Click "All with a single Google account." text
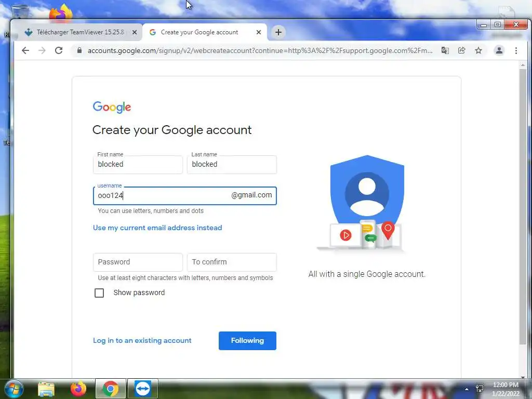Viewport: 532px width, 399px height. (x=367, y=274)
